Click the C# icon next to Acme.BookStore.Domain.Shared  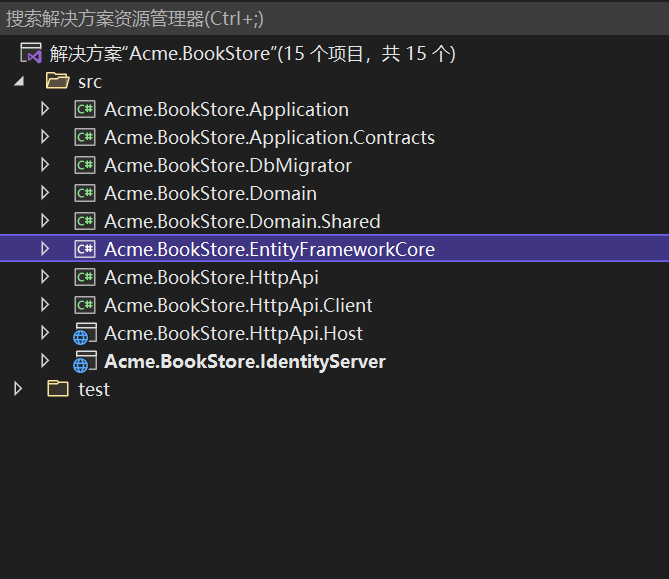[x=85, y=221]
